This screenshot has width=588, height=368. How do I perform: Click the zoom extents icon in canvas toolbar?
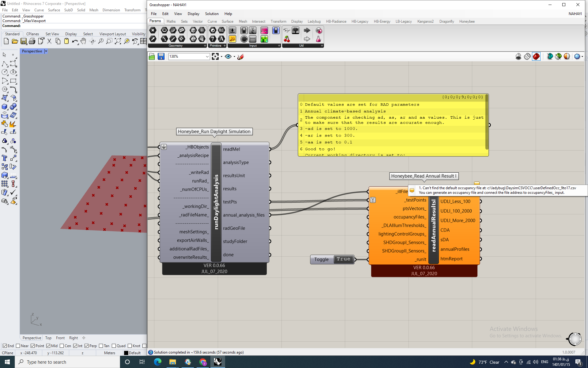point(215,56)
